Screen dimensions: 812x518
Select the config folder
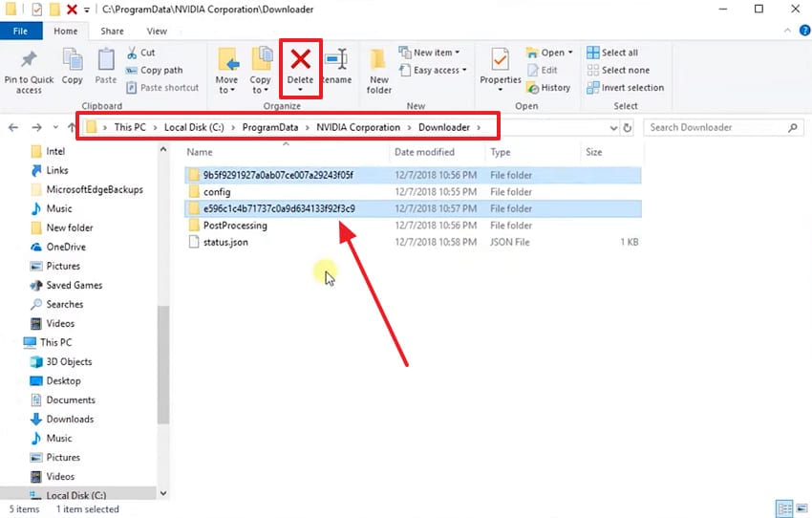[413, 192]
